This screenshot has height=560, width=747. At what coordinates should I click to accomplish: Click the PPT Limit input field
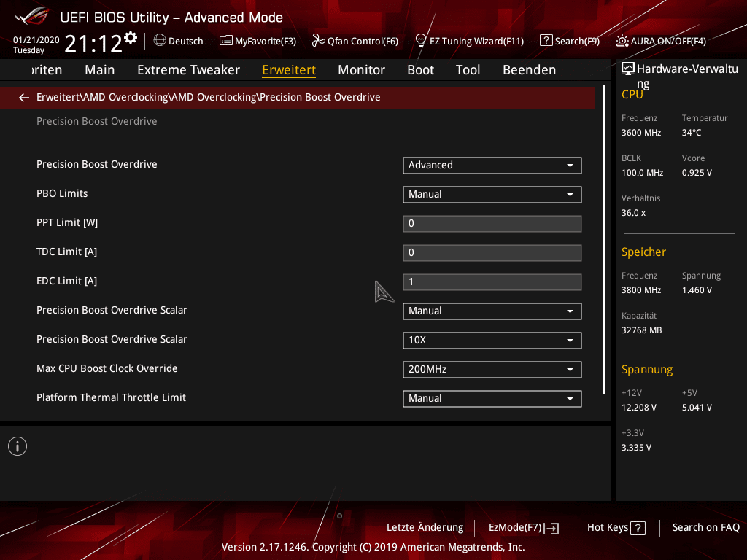click(492, 223)
